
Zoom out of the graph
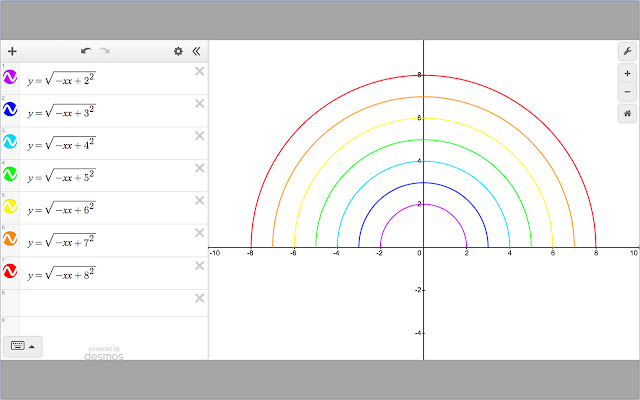(x=627, y=92)
